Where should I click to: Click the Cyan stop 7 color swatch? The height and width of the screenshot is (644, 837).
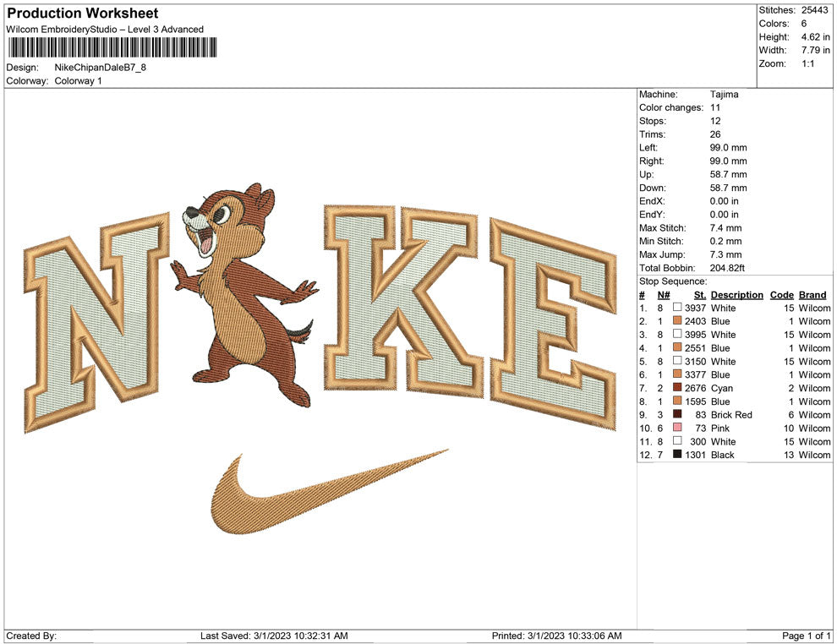pyautogui.click(x=677, y=387)
